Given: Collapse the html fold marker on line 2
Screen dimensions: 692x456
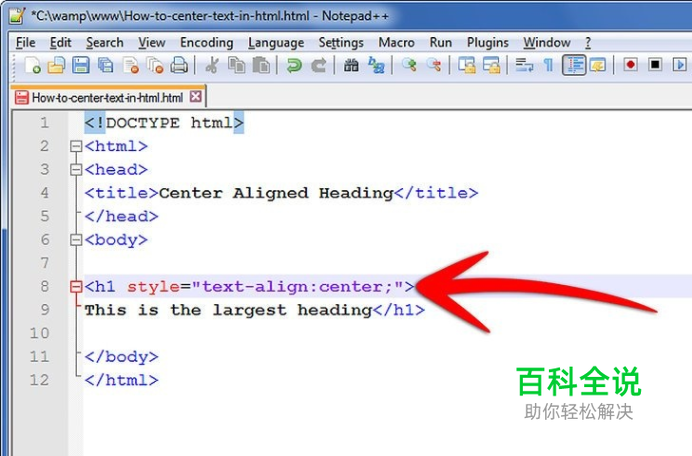Looking at the screenshot, I should click(76, 146).
